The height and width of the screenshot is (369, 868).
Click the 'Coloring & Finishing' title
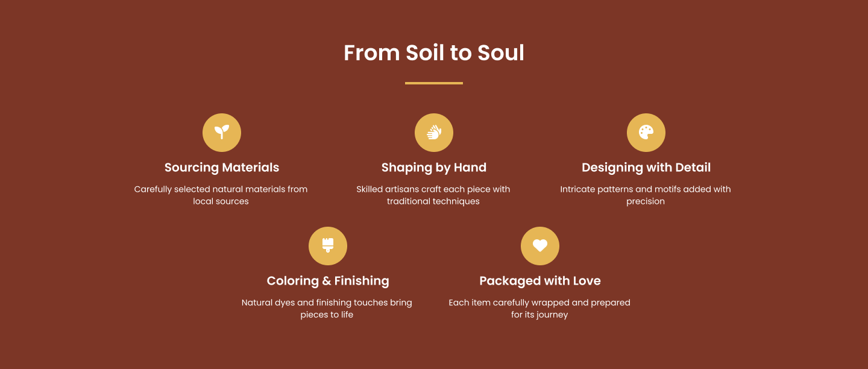pyautogui.click(x=328, y=281)
